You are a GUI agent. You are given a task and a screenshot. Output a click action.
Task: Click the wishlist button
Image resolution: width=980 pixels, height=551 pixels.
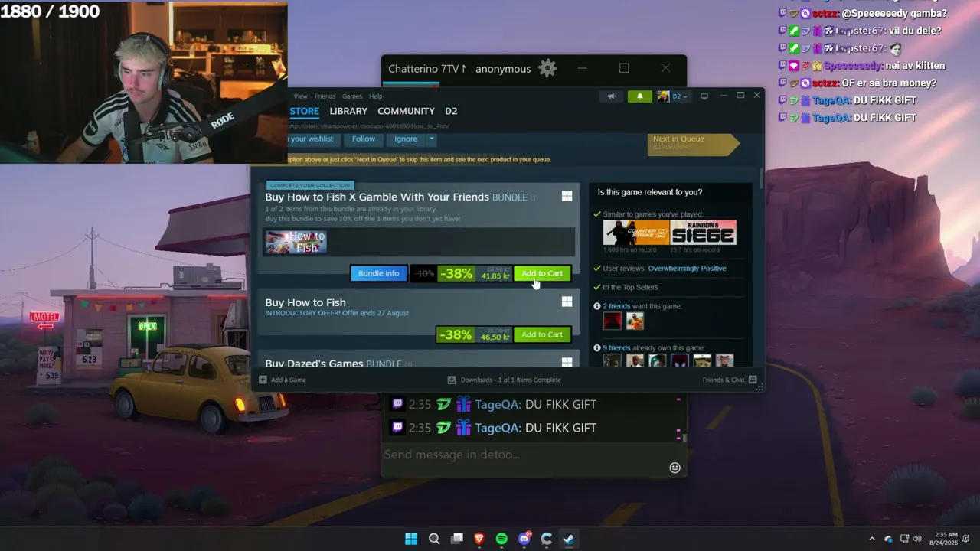pyautogui.click(x=314, y=139)
